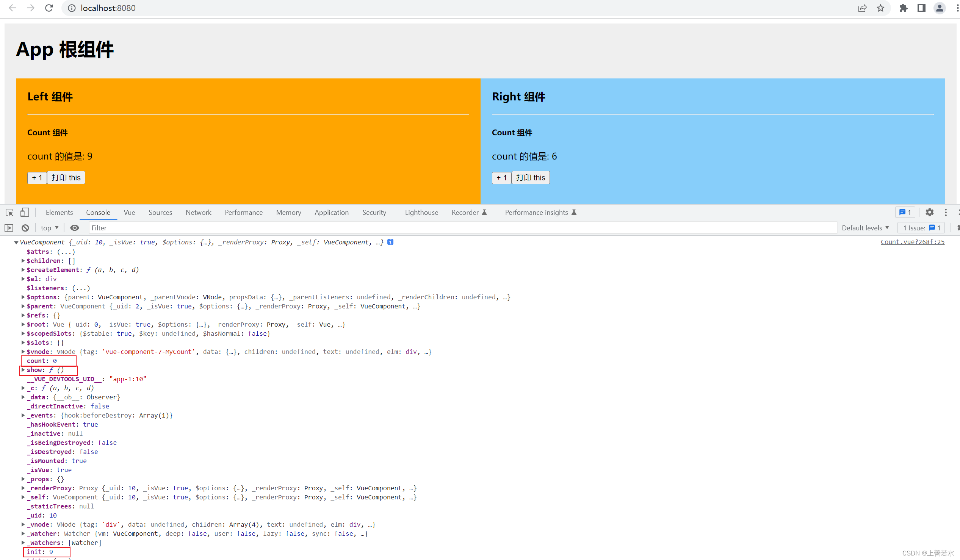Click the inspect element picker icon
Screen dimensions: 960x560
(x=9, y=213)
